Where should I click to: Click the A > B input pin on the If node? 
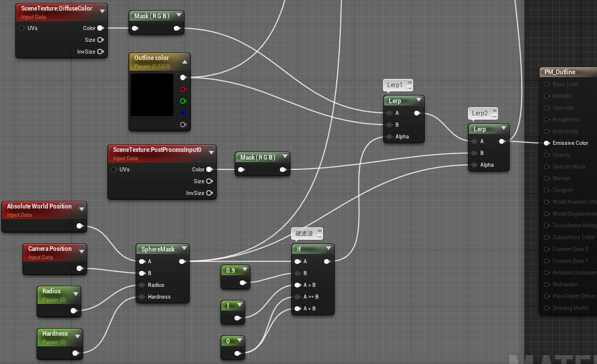click(x=296, y=284)
